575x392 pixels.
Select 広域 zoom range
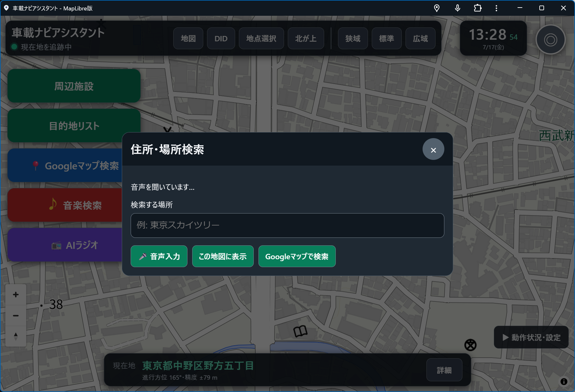pos(420,38)
